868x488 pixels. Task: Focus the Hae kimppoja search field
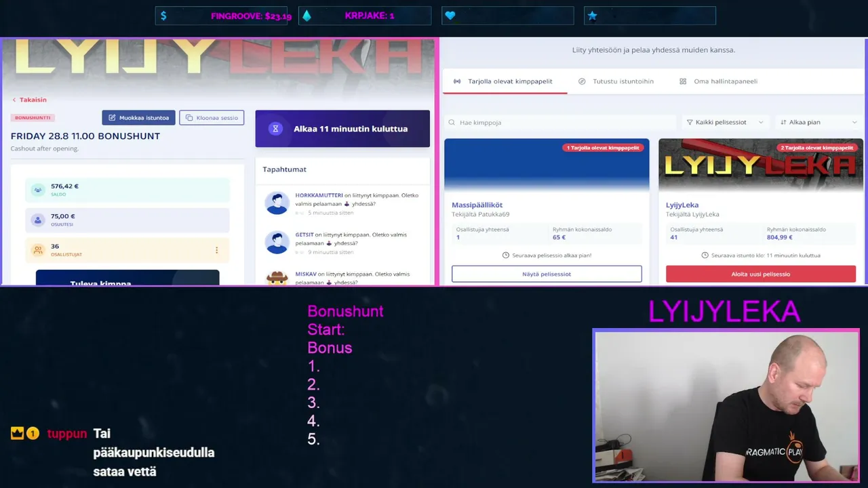(x=560, y=123)
